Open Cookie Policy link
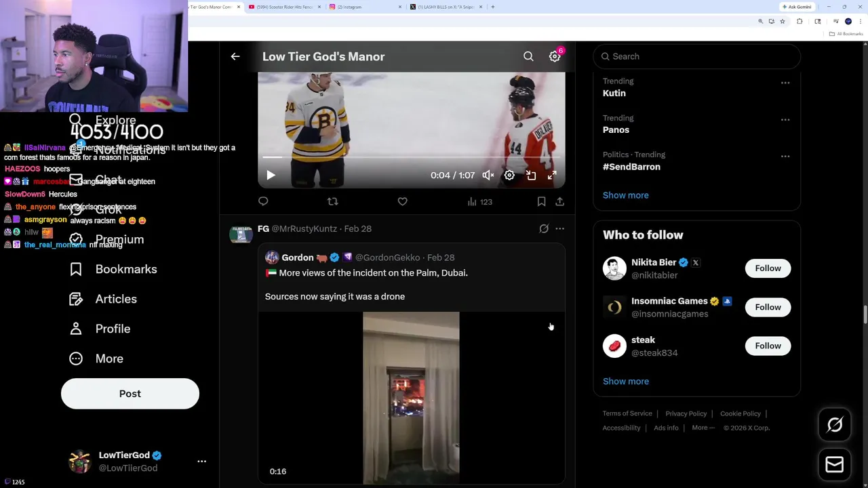 [x=740, y=413]
